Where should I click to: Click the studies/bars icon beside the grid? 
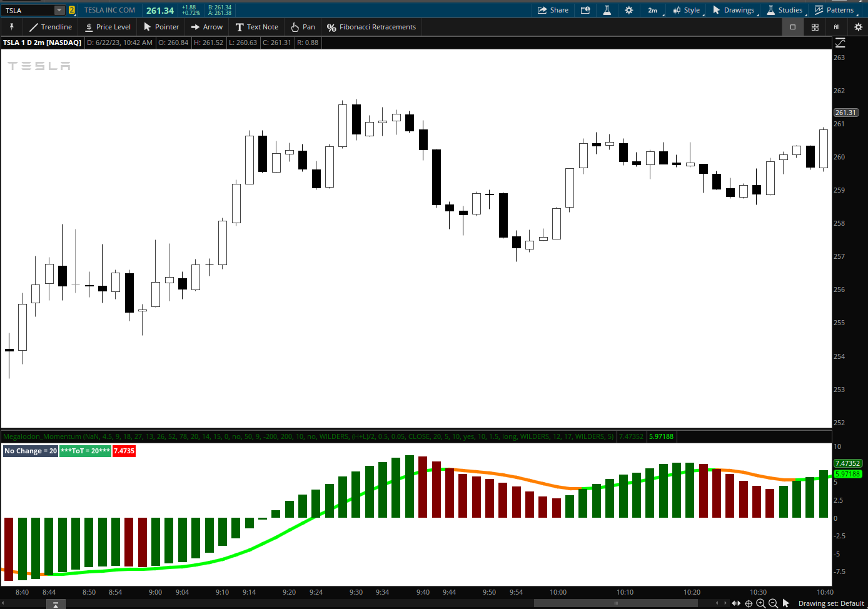click(x=836, y=27)
